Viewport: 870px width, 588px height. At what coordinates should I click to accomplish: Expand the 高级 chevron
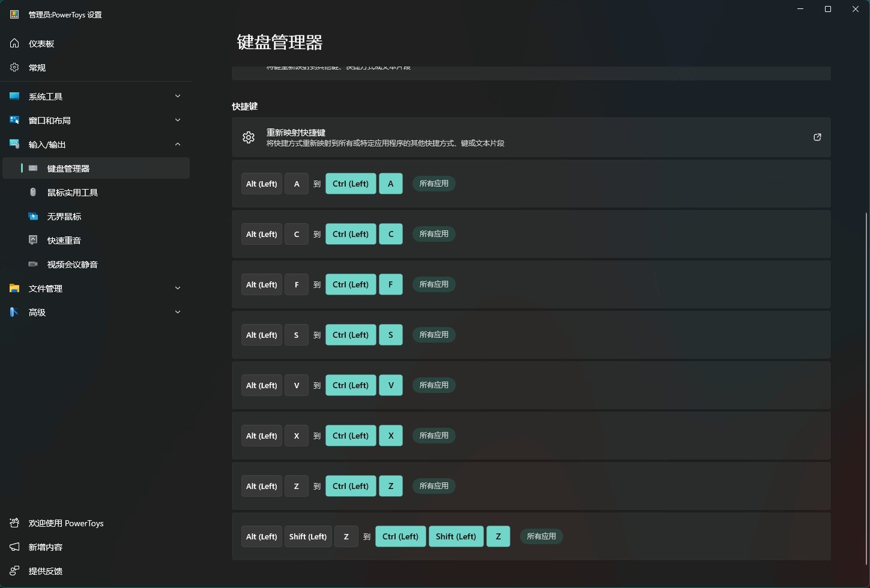[178, 312]
